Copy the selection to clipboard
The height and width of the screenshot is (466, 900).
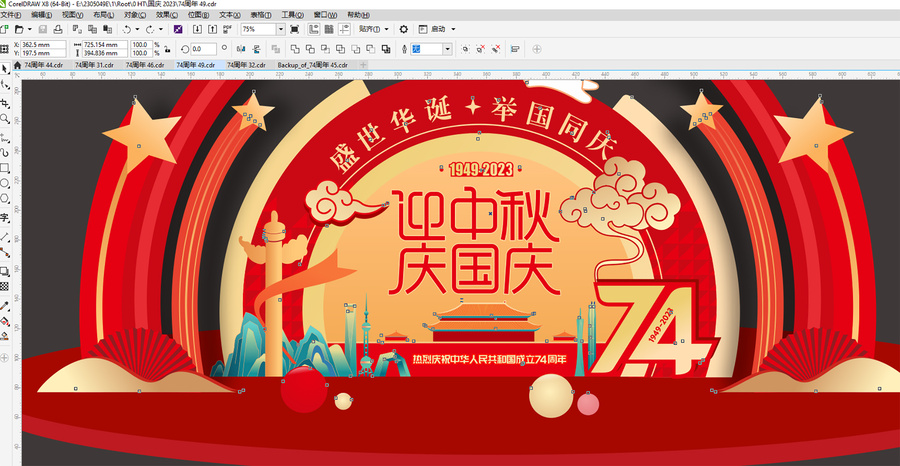pos(92,29)
